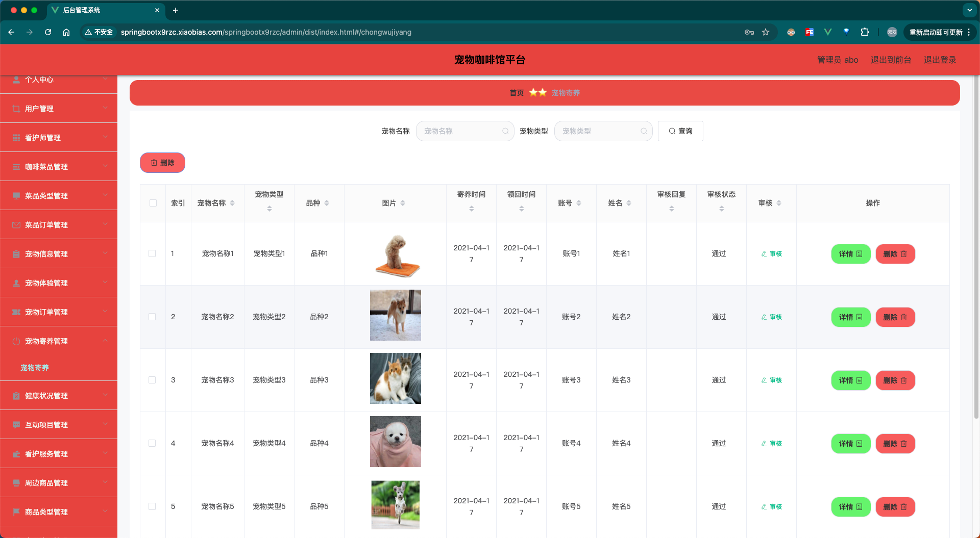Open password key icon in address bar
Viewport: 980px width, 538px height.
coord(749,32)
